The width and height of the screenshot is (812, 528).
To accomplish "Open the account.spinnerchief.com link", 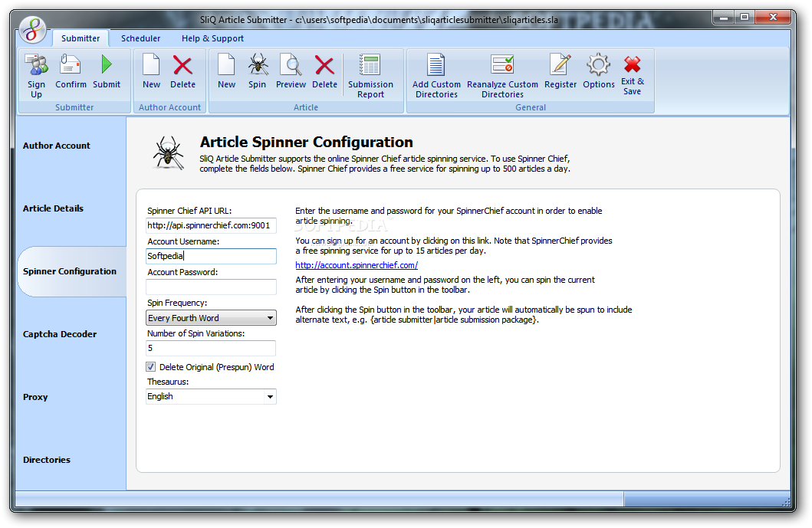I will coord(357,265).
